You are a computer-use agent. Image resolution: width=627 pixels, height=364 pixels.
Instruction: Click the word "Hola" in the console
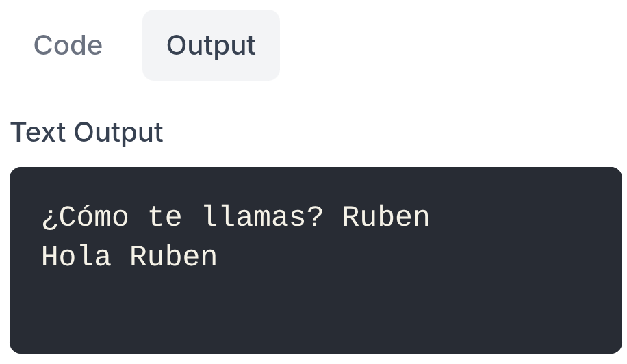point(77,256)
